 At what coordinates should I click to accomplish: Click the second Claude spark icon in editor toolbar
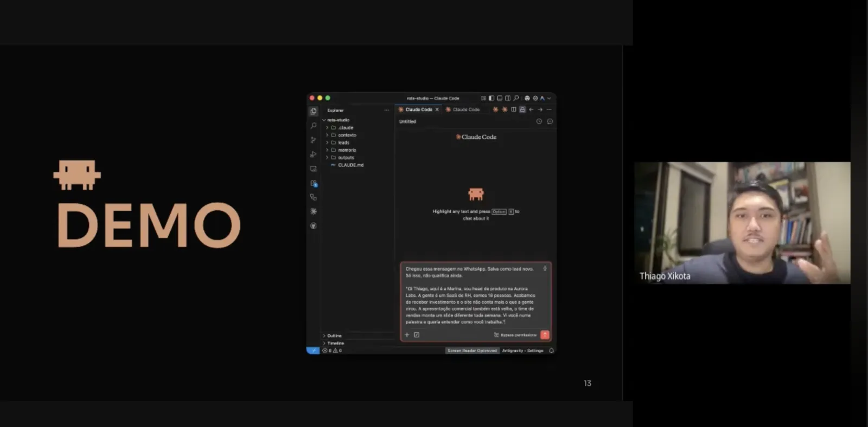pos(505,109)
